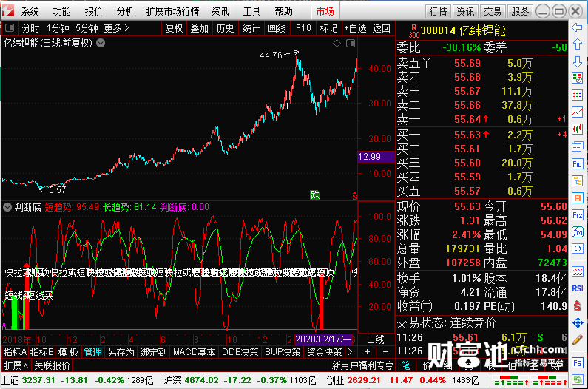Click the 叠加 toolbar button
Viewport: 588px width, 389px height.
tap(199, 28)
